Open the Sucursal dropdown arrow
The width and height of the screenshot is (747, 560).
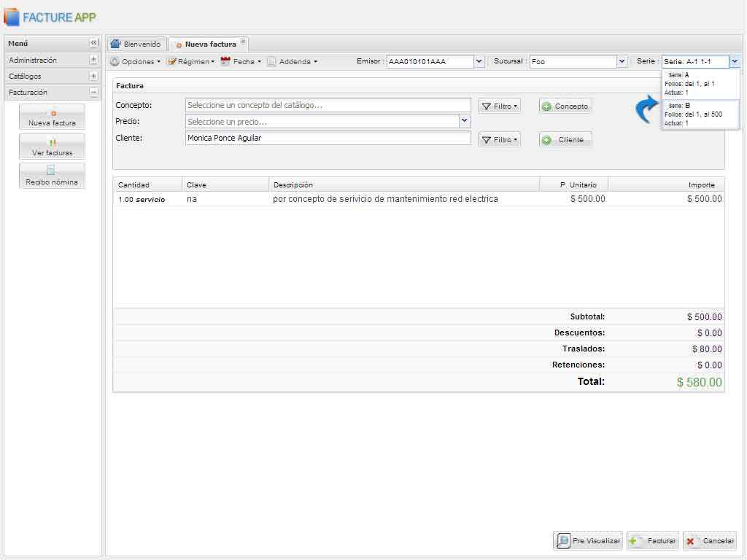622,62
